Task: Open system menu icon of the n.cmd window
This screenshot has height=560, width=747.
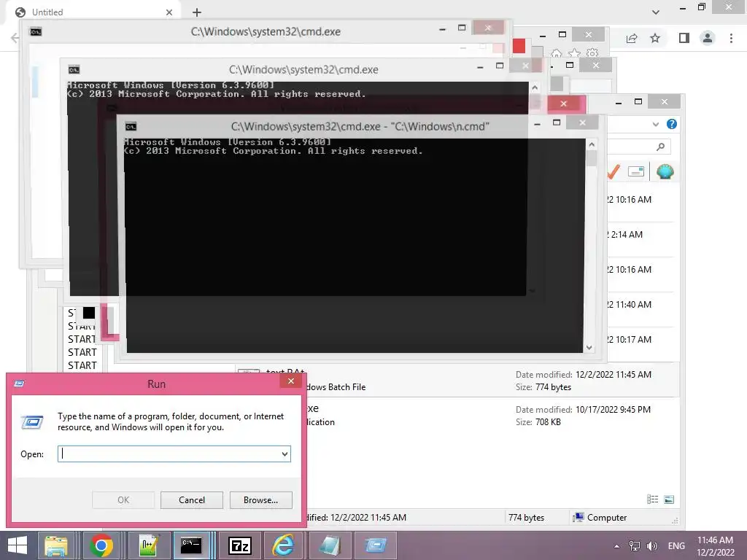Action: pos(131,127)
